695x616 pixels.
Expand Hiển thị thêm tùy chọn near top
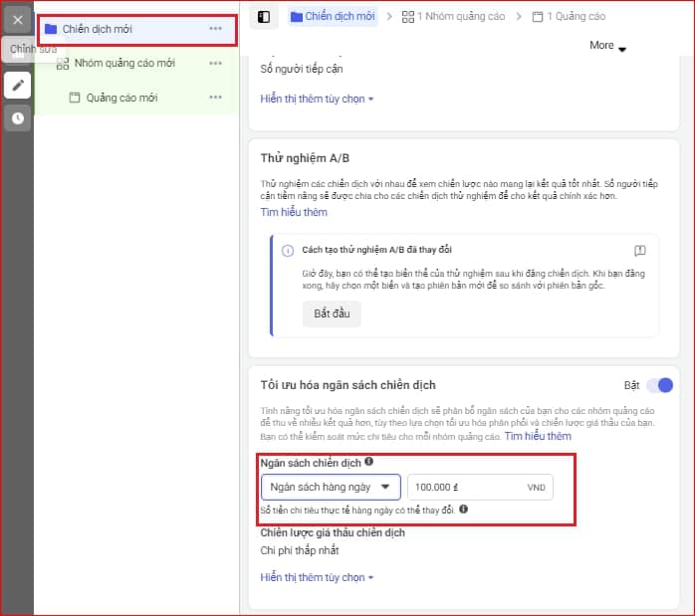point(317,100)
